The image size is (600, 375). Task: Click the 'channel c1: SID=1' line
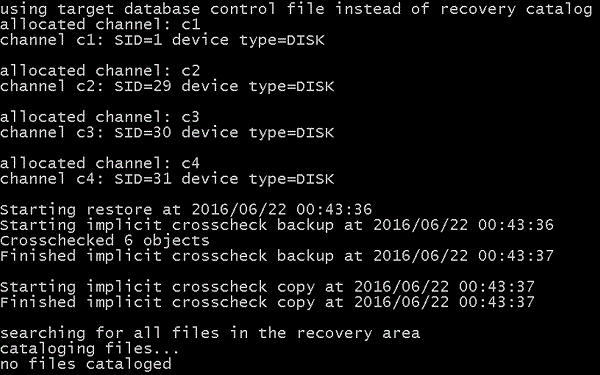coord(162,40)
